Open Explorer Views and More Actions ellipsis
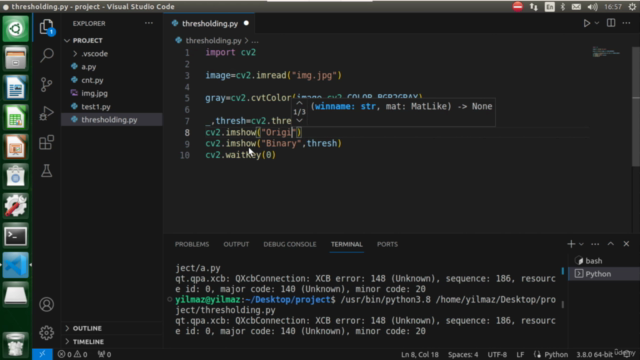The width and height of the screenshot is (640, 360). pos(149,23)
